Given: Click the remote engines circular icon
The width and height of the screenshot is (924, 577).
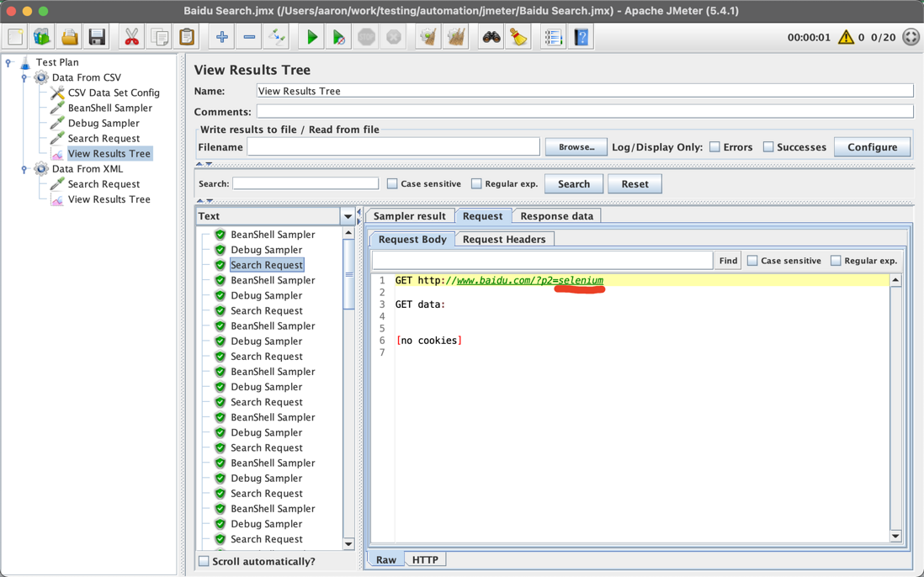Looking at the screenshot, I should click(911, 37).
